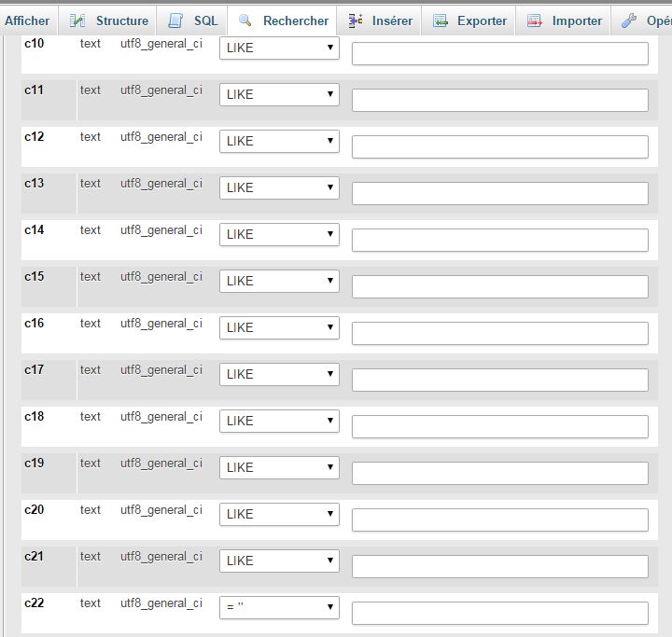Viewport: 672px width, 637px height.
Task: Open the Afficher tab
Action: coord(27,21)
